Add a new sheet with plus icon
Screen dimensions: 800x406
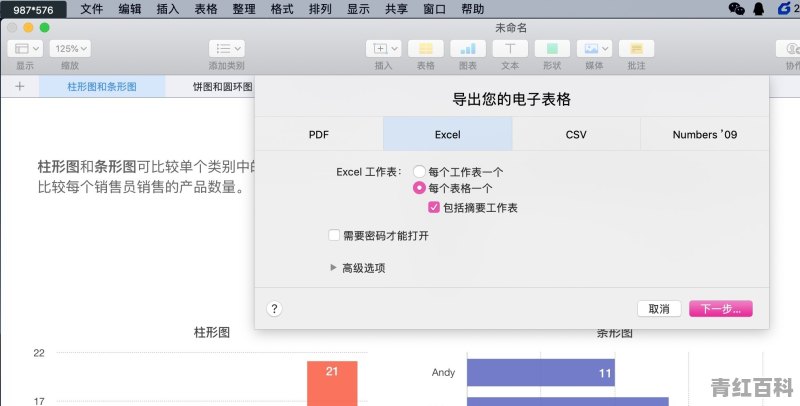19,86
